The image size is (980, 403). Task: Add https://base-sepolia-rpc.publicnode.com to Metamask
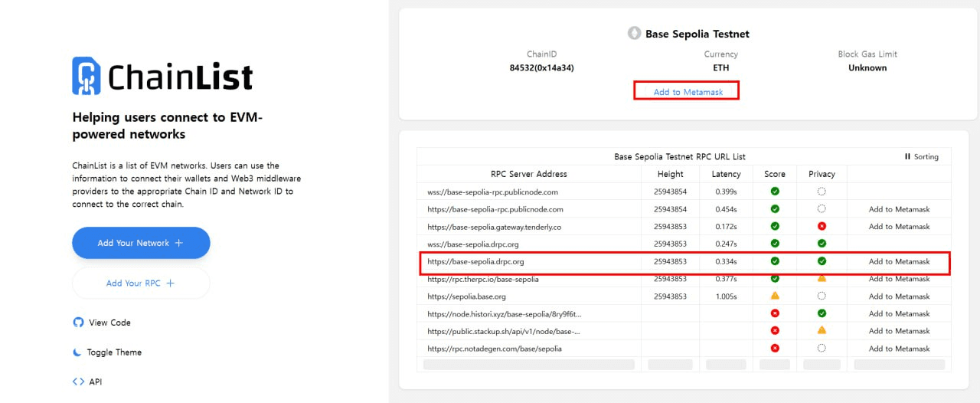point(899,209)
